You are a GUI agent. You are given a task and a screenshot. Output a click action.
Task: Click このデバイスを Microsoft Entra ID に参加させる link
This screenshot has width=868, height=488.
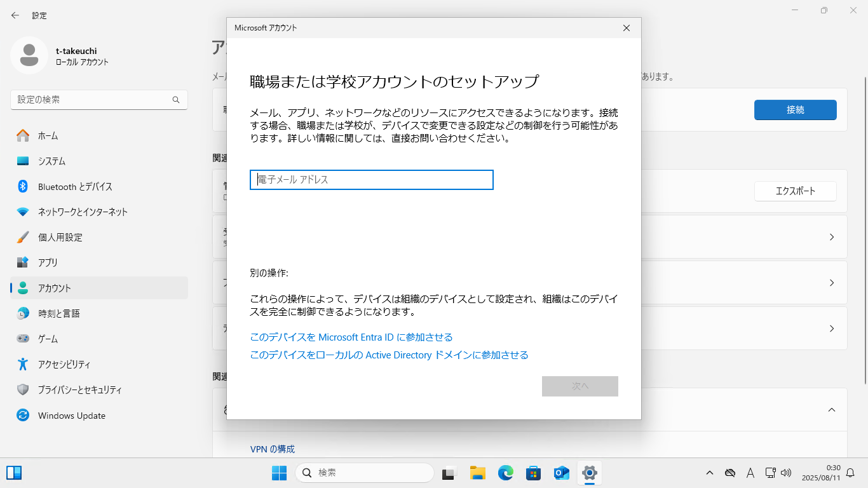351,337
